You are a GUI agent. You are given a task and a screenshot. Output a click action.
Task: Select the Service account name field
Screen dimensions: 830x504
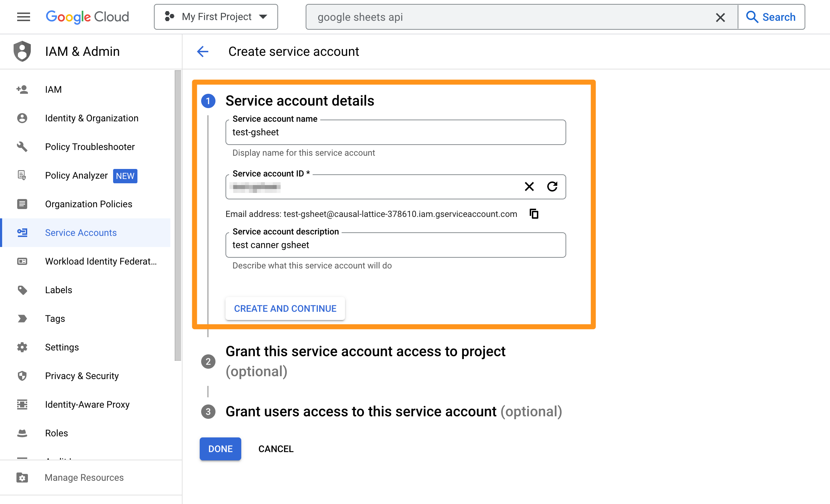click(x=395, y=132)
